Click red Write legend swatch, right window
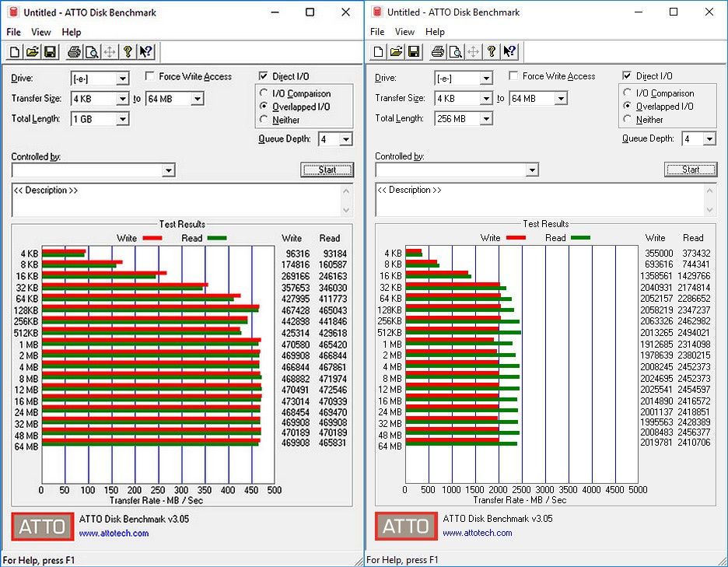Image resolution: width=728 pixels, height=567 pixels. [516, 238]
